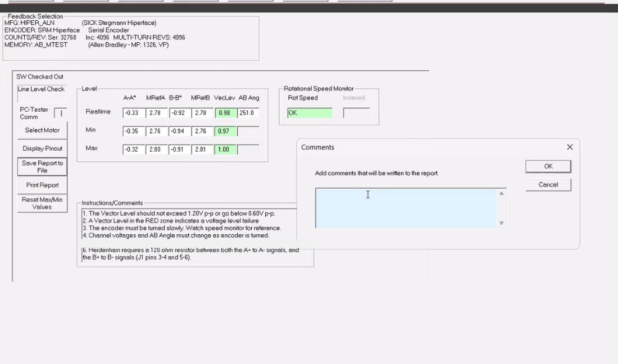This screenshot has height=364, width=618.
Task: Click Heidenhain 120 ohm resistor instruction
Action: point(191,254)
